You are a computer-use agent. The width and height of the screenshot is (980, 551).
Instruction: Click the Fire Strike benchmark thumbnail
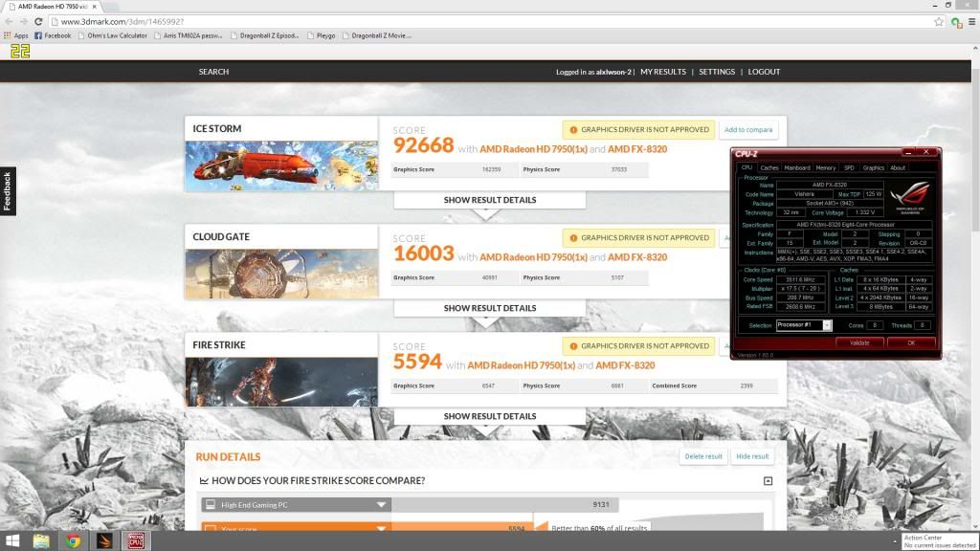point(281,382)
